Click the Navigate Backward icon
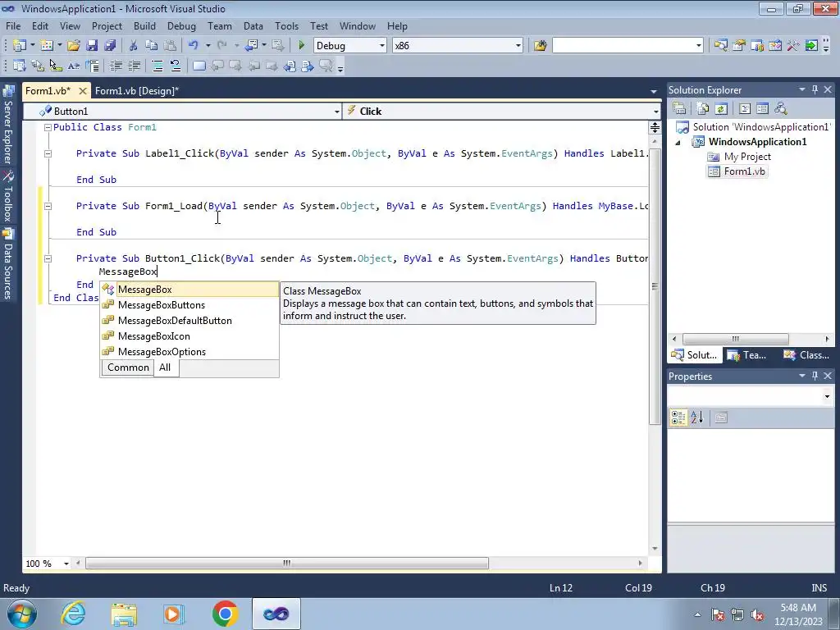840x630 pixels. click(251, 46)
